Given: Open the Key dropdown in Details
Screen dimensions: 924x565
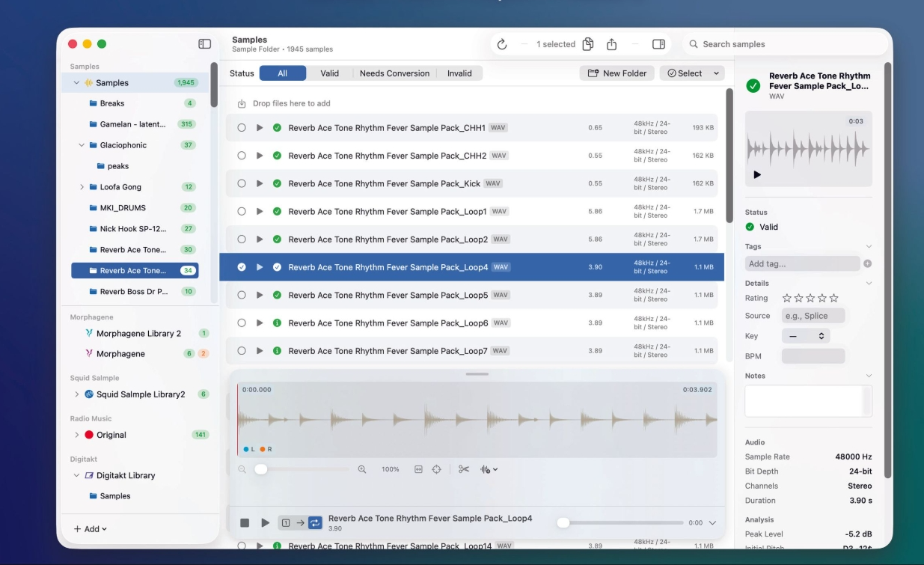Looking at the screenshot, I should pyautogui.click(x=805, y=337).
